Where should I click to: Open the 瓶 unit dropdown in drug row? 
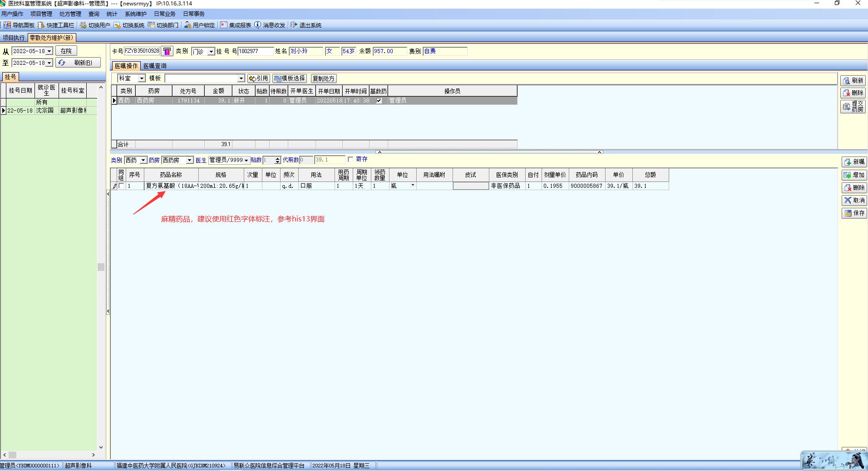tap(413, 186)
